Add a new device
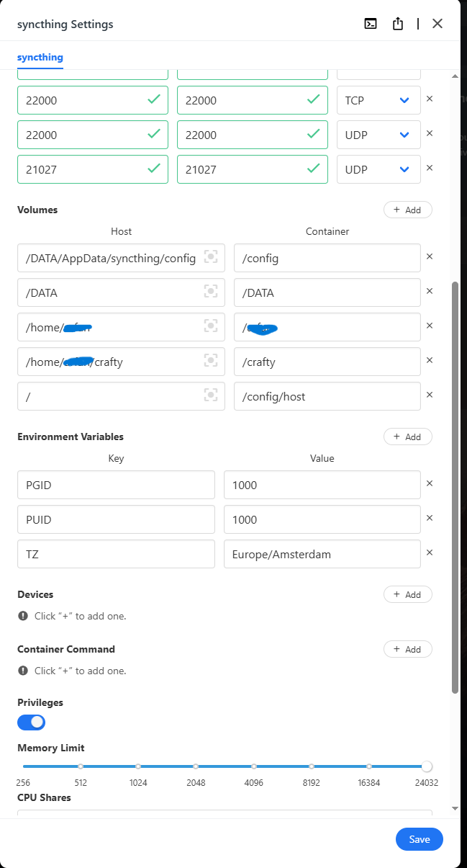Screen dimensions: 467x868 [408, 594]
